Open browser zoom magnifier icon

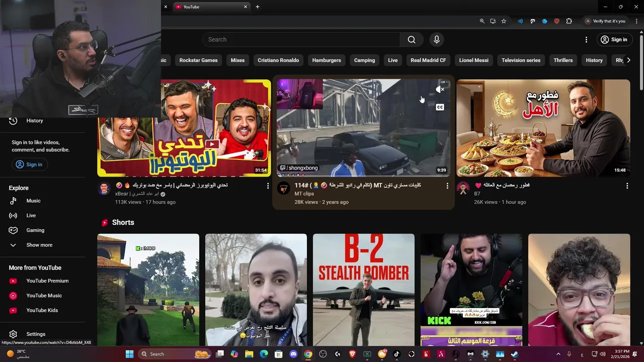click(x=482, y=21)
